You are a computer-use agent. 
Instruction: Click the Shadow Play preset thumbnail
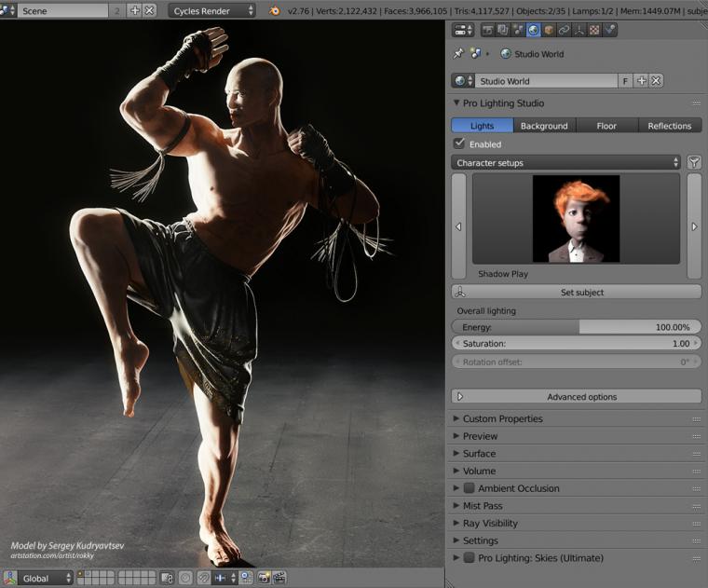pyautogui.click(x=576, y=219)
